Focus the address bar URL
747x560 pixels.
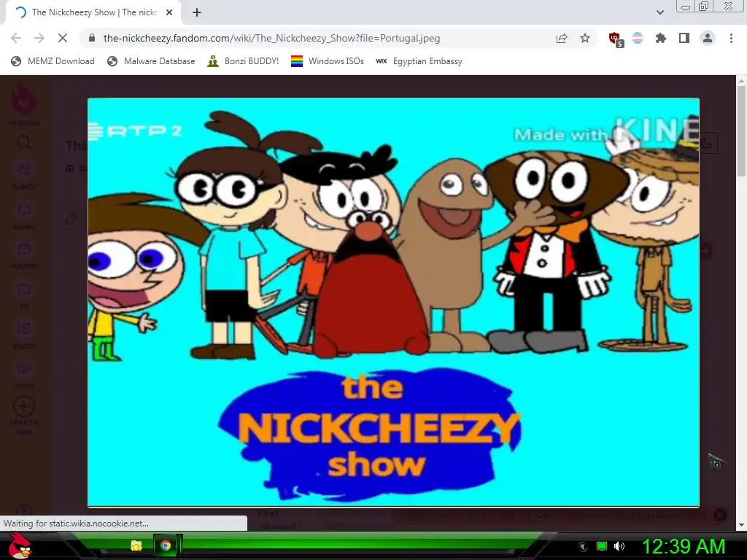tap(271, 38)
